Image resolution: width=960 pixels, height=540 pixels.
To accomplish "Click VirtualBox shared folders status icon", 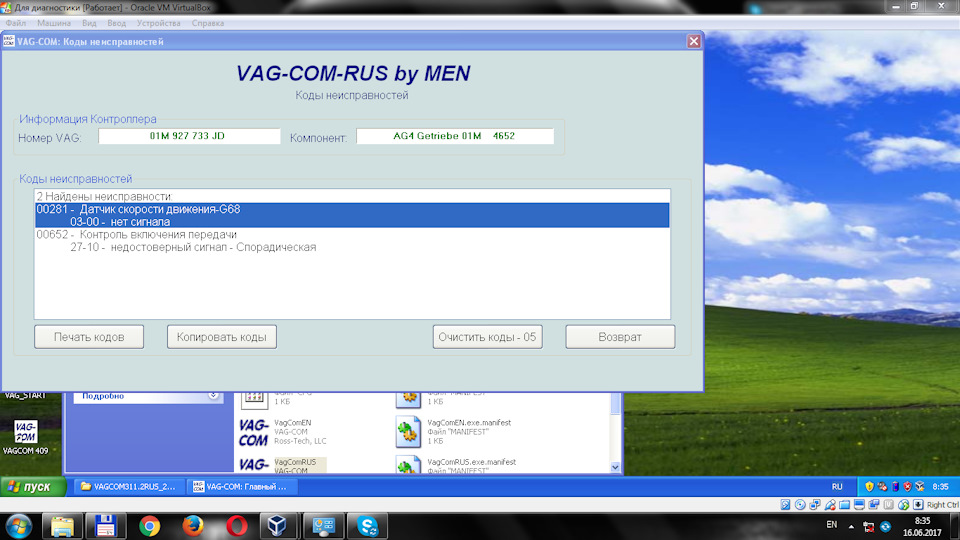I will pyautogui.click(x=844, y=504).
